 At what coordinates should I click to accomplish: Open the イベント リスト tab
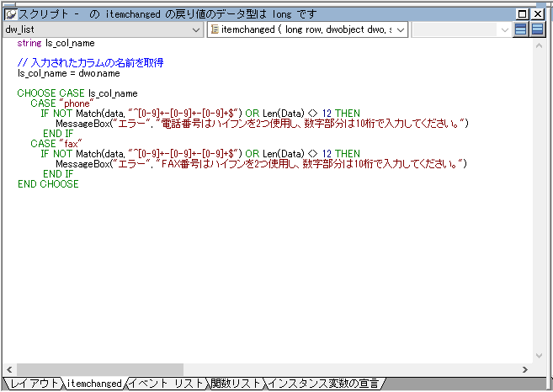(166, 384)
